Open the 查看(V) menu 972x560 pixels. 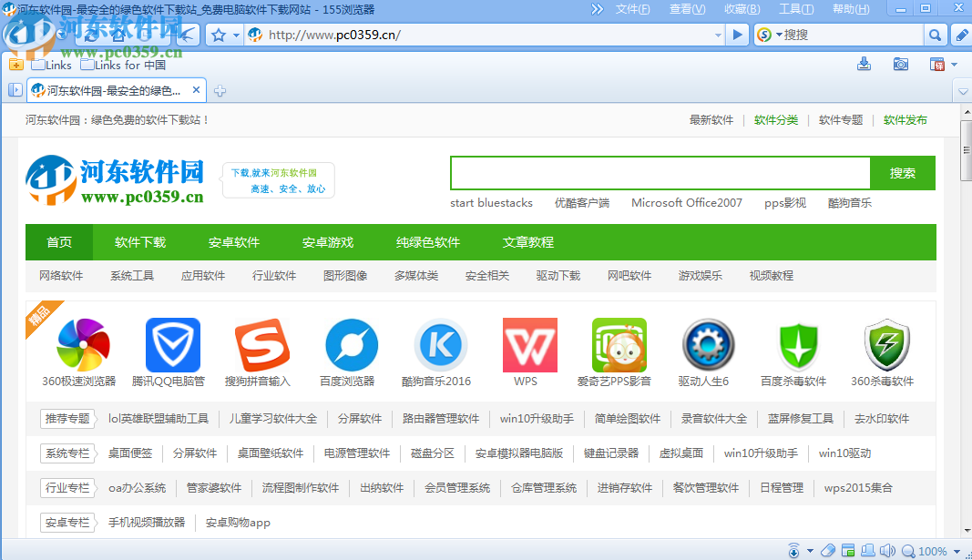687,9
